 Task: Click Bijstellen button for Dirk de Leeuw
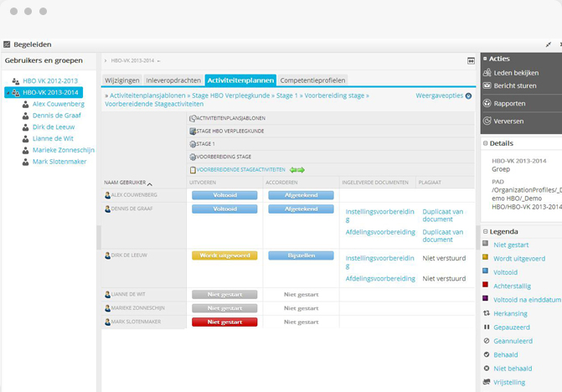[x=301, y=255]
